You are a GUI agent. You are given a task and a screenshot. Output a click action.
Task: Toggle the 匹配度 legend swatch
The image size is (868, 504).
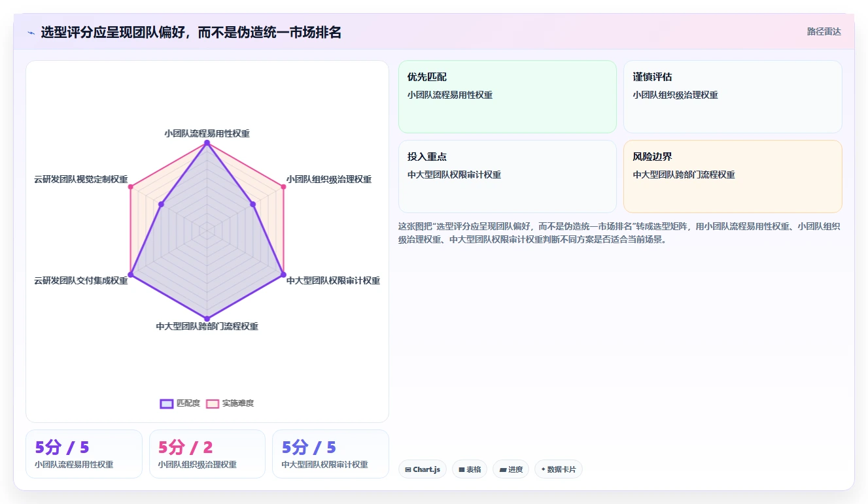(x=167, y=403)
